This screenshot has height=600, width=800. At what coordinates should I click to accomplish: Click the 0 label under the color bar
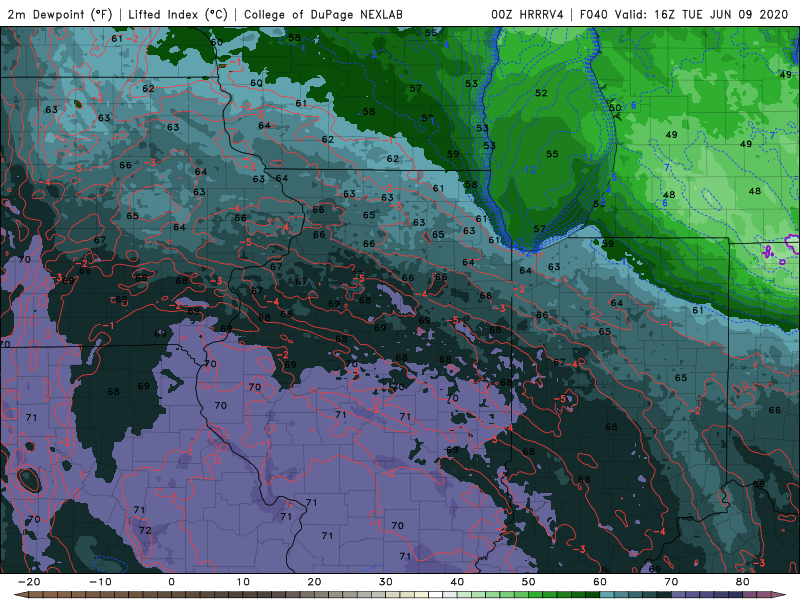[171, 582]
